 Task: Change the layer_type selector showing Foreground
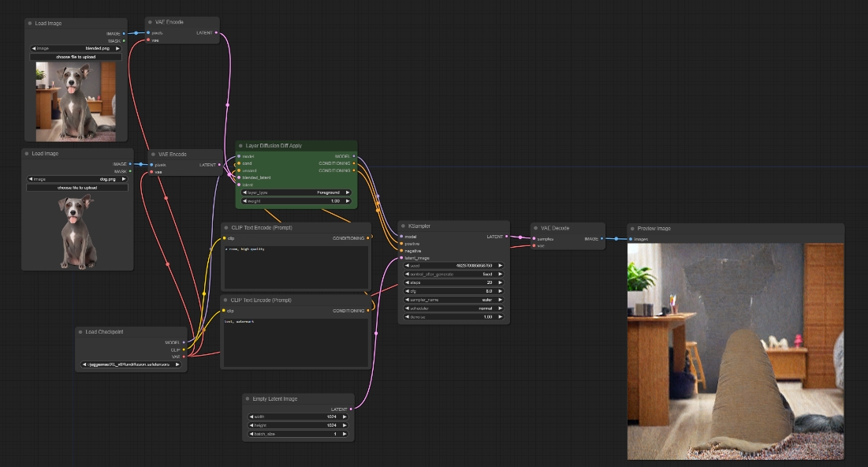click(296, 192)
